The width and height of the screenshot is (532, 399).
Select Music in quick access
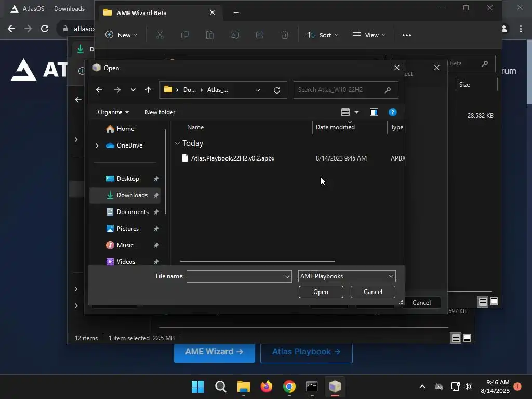[125, 245]
